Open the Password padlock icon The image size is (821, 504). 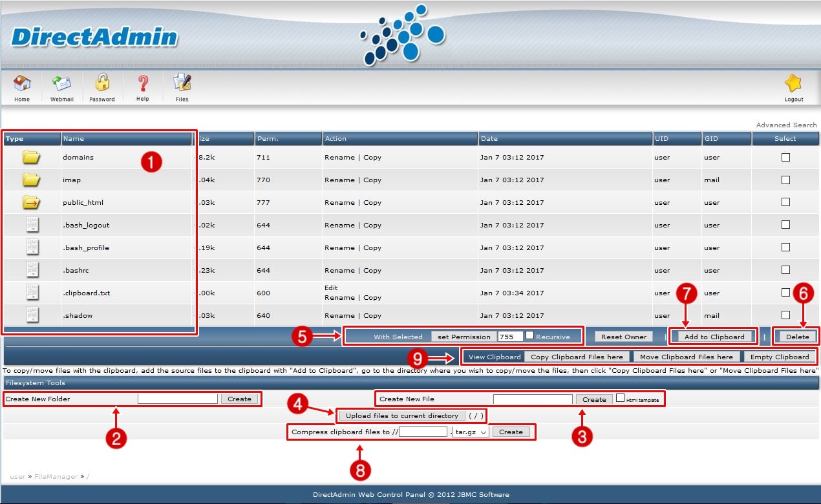(x=102, y=83)
